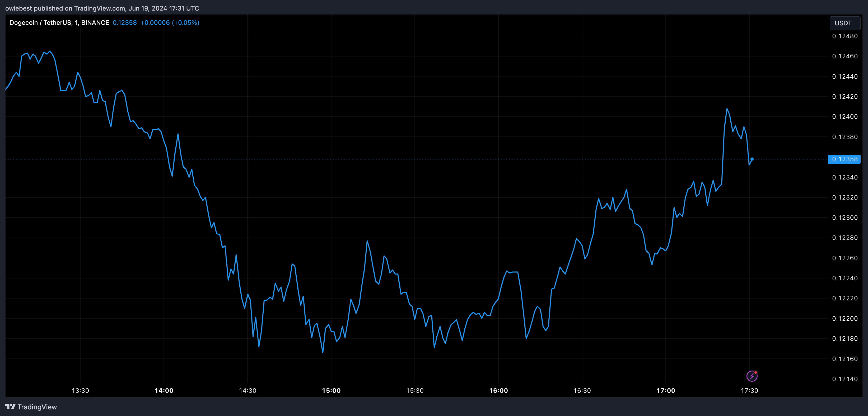Image resolution: width=868 pixels, height=416 pixels.
Task: Select the 16:00 time axis label
Action: pos(498,390)
